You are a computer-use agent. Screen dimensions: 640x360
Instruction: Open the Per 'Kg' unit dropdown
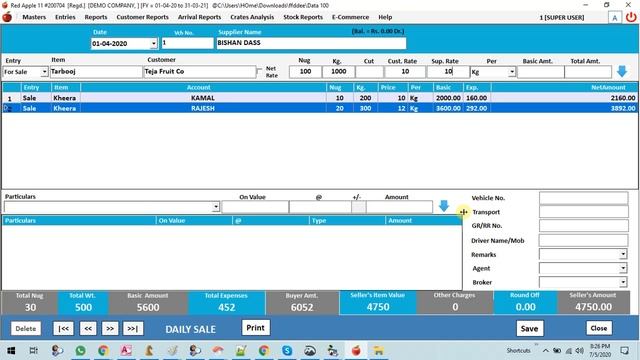click(x=512, y=72)
